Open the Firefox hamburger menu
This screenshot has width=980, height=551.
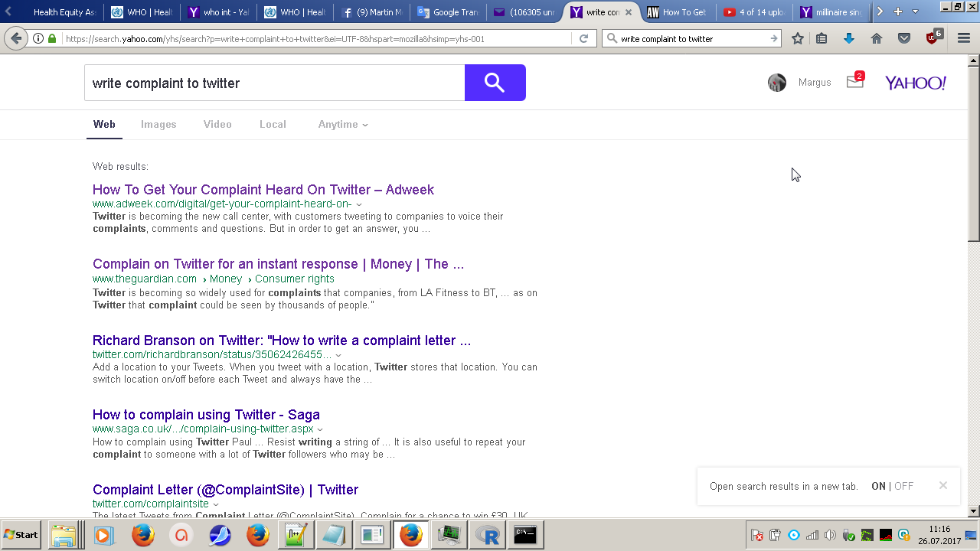(964, 38)
